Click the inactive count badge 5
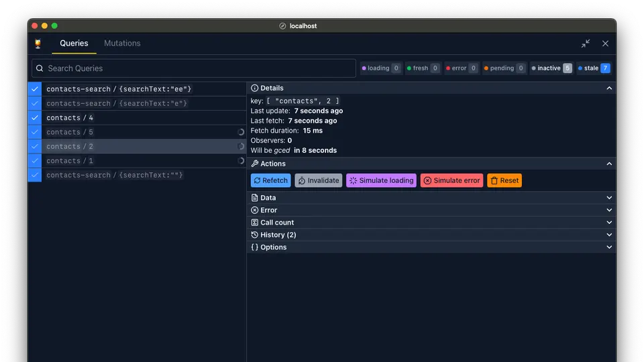Screen dimensions: 644x362 [568, 68]
